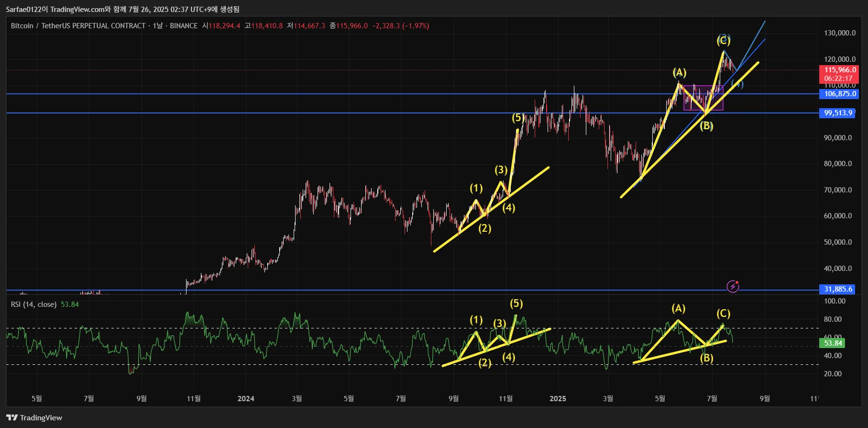Viewport: 868px width, 428px height.
Task: Click the price change −2,328.3 (−1.97%)
Action: point(401,26)
